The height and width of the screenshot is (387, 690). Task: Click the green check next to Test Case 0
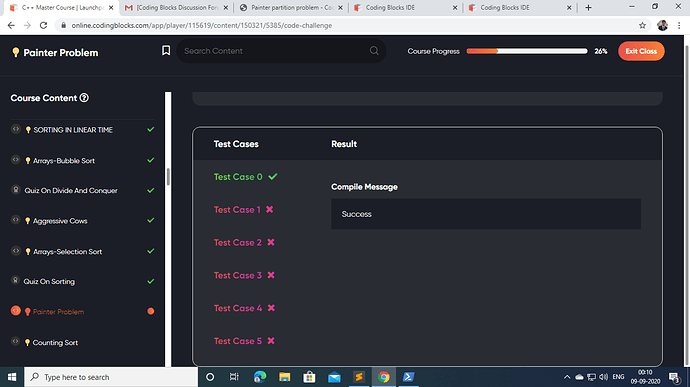point(273,177)
